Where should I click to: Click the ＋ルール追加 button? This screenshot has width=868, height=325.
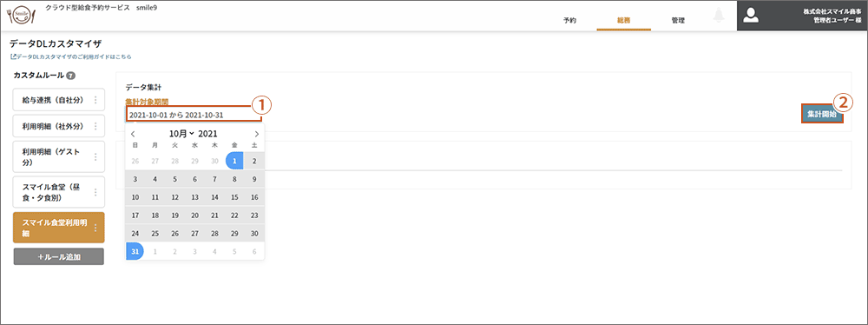click(x=59, y=256)
